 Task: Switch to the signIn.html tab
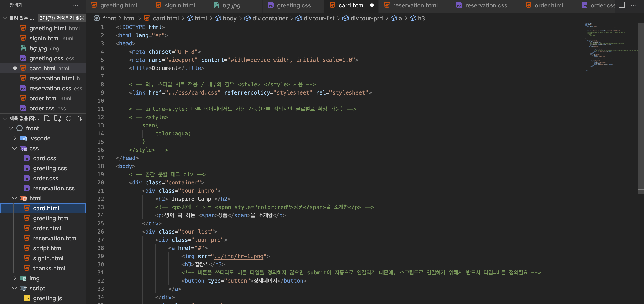click(x=179, y=5)
